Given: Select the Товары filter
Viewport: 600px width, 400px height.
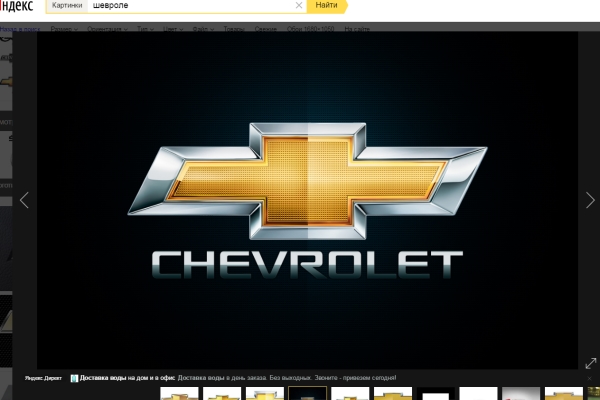Looking at the screenshot, I should 234,29.
